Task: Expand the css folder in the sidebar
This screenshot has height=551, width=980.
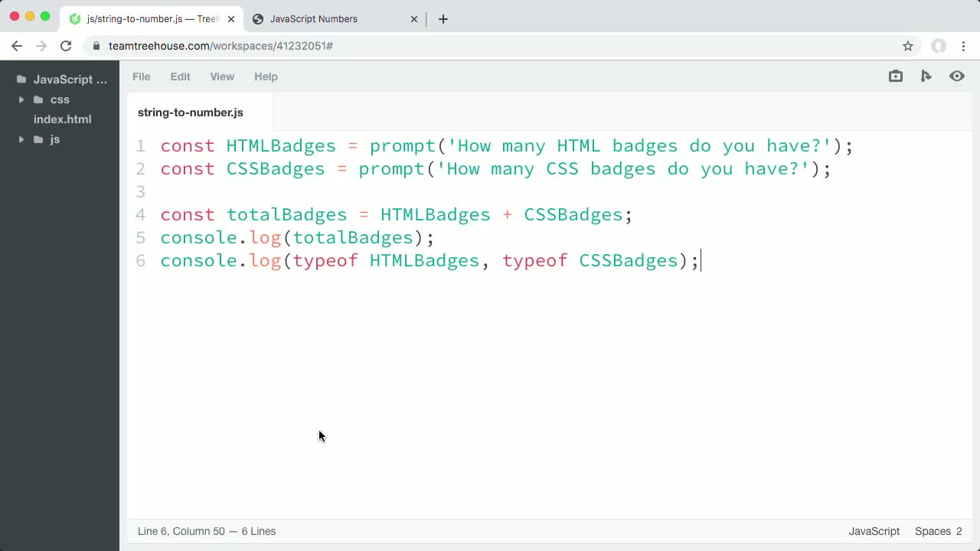Action: (x=21, y=99)
